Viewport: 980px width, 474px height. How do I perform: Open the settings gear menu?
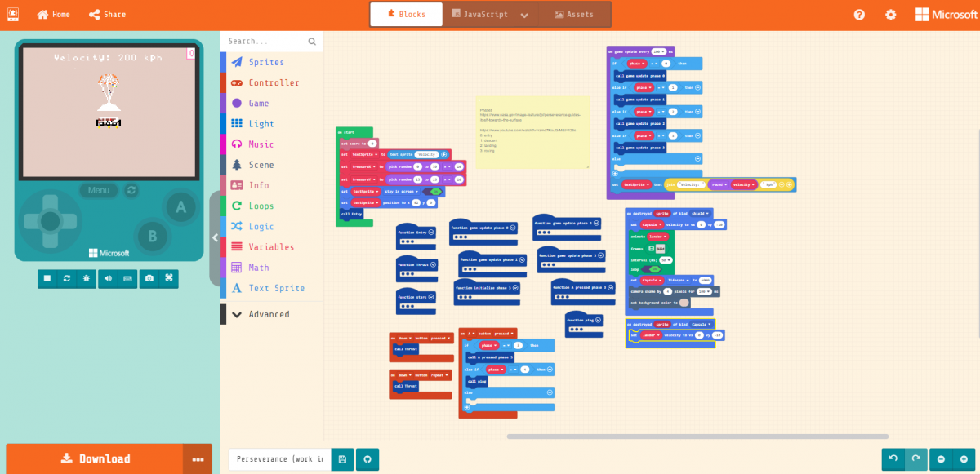tap(890, 15)
